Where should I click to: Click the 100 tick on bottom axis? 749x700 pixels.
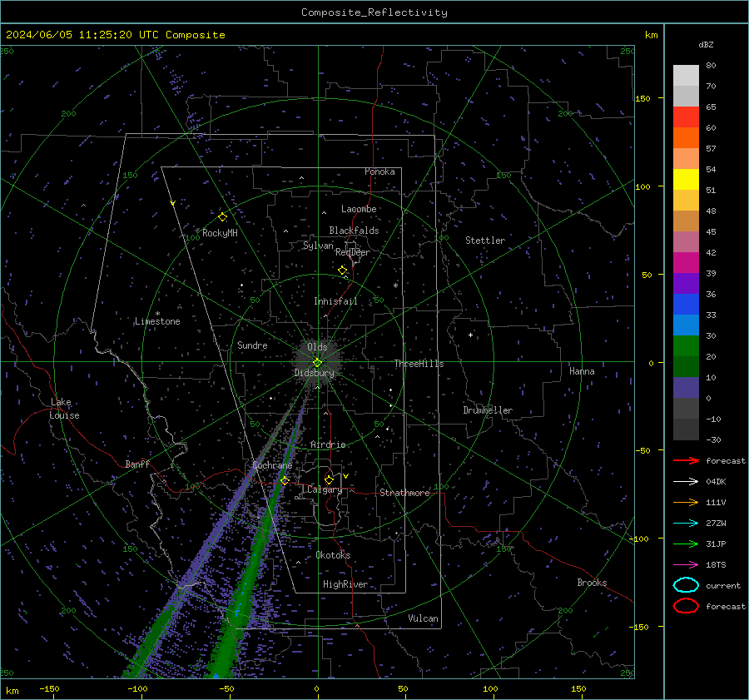pos(490,688)
